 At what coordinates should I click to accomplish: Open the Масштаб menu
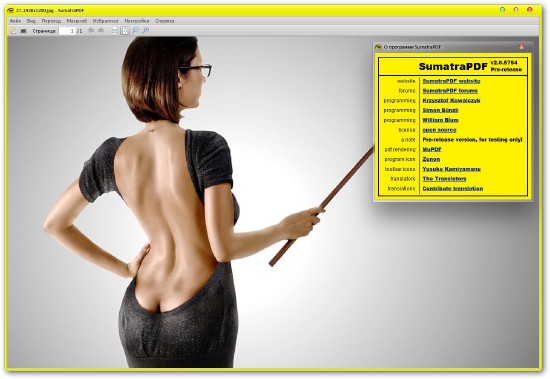point(76,21)
